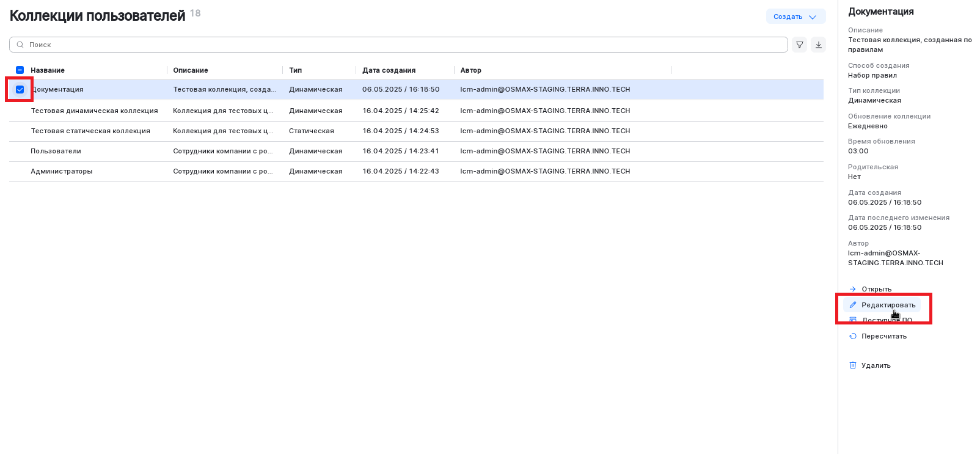Open the Администраторы collection row

(62, 171)
